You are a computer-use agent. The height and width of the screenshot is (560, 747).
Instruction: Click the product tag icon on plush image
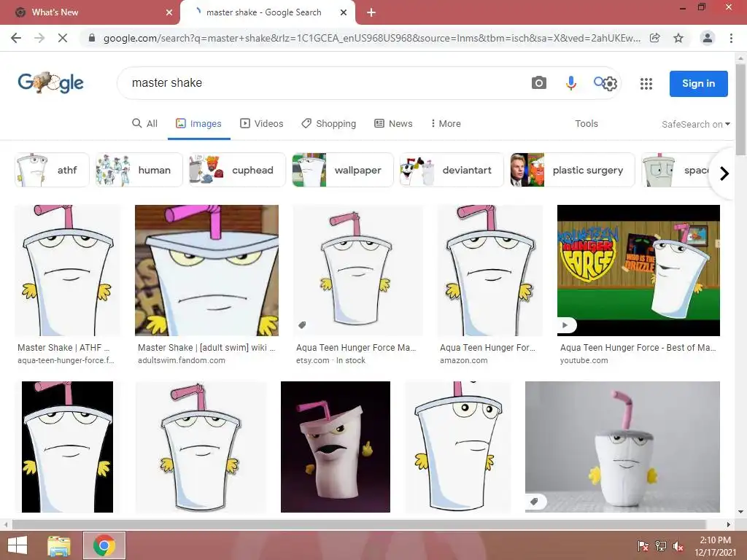(x=535, y=502)
